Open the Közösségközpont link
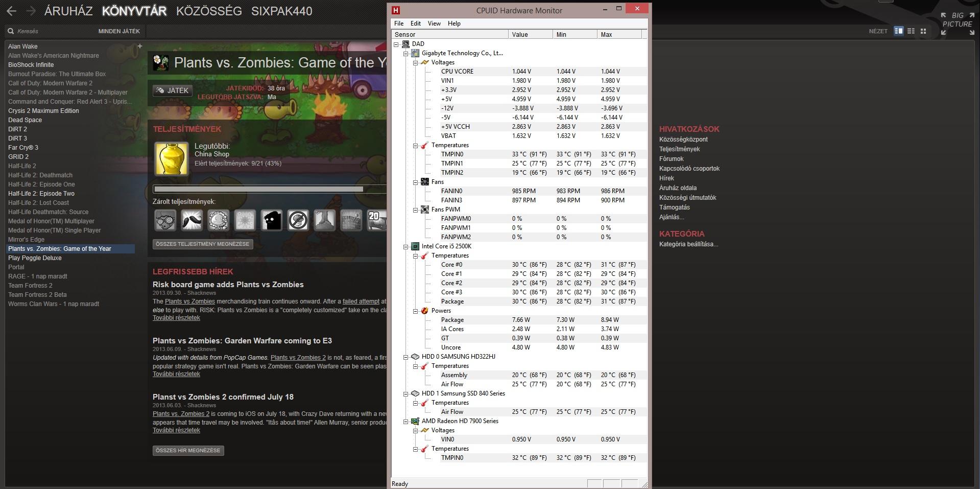 point(683,139)
